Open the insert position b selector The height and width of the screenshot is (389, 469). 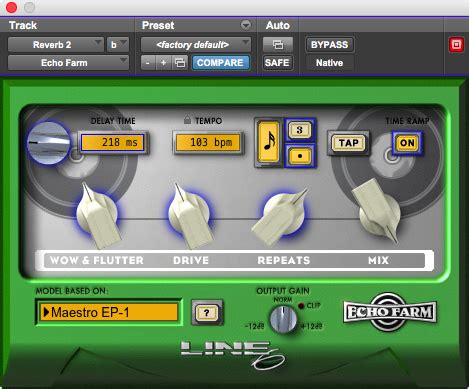coord(118,45)
